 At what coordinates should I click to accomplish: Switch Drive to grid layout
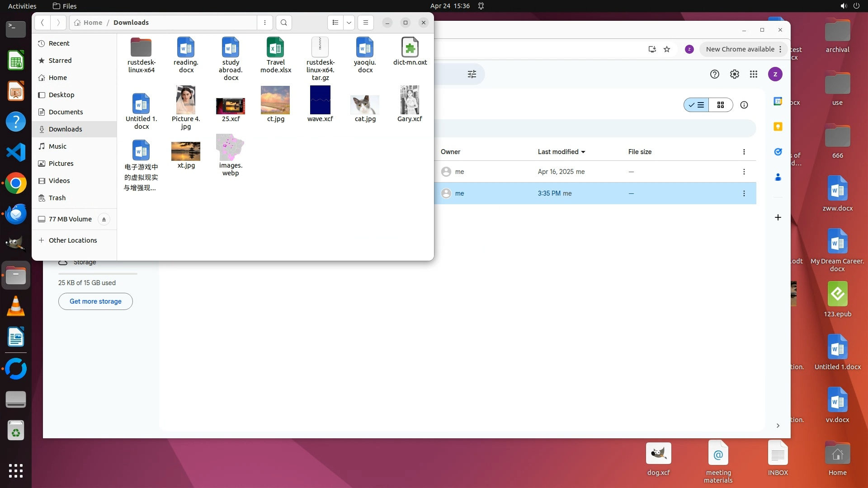[x=721, y=105]
